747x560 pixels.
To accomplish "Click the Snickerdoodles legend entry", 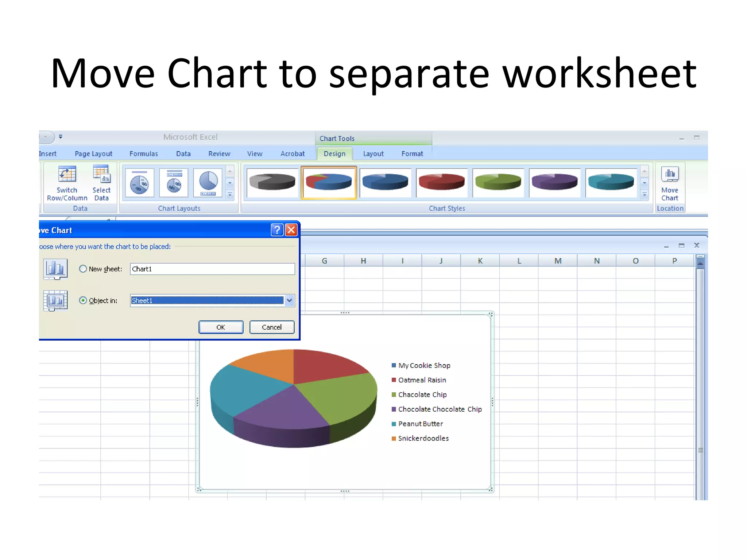I will coord(420,439).
